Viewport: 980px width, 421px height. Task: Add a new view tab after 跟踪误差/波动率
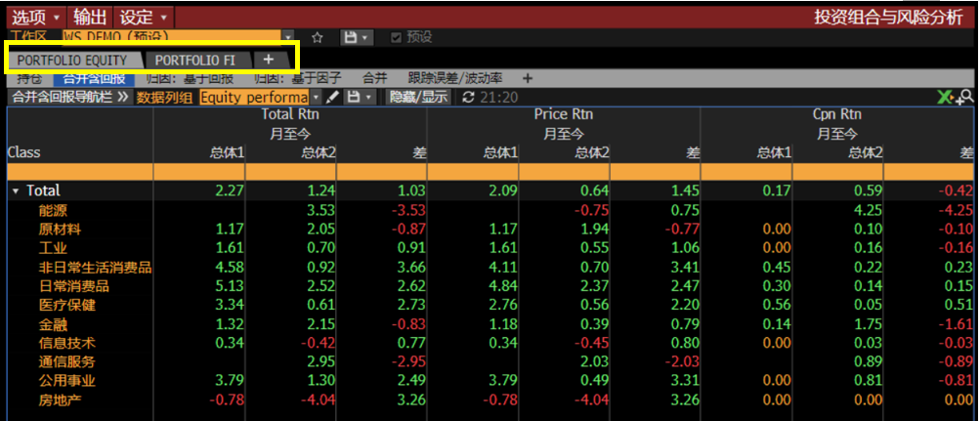coord(527,78)
